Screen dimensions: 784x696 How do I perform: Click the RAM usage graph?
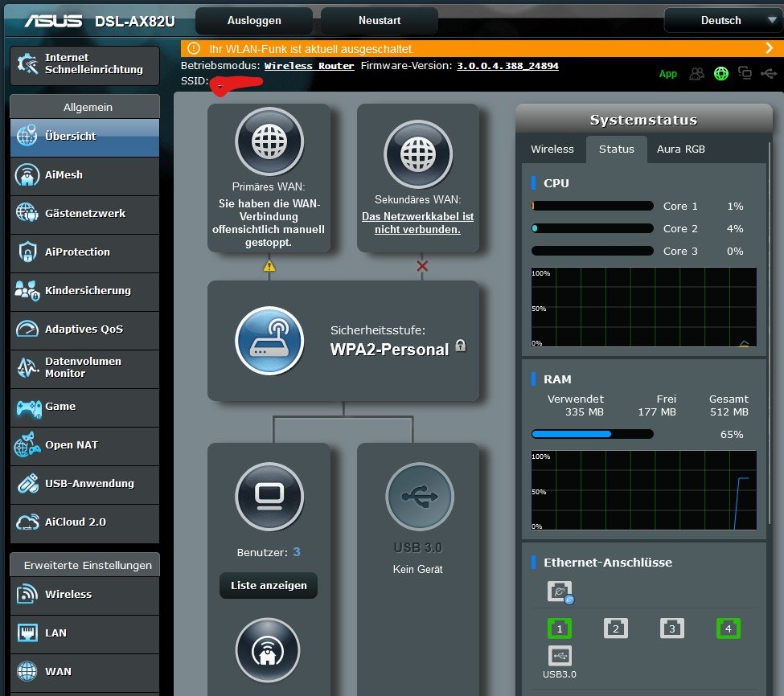pyautogui.click(x=643, y=490)
